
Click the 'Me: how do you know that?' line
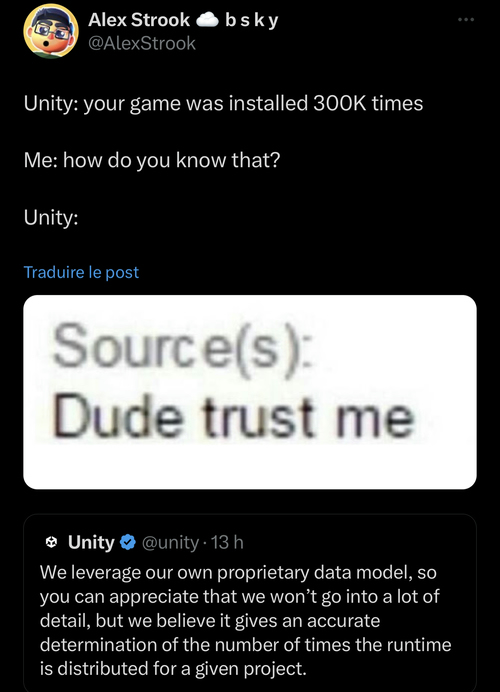coord(152,160)
